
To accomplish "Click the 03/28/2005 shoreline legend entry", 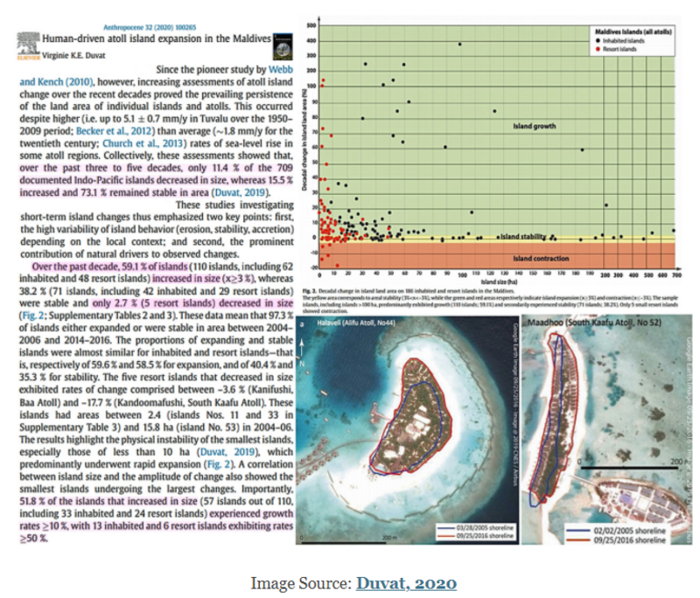I will (x=475, y=528).
